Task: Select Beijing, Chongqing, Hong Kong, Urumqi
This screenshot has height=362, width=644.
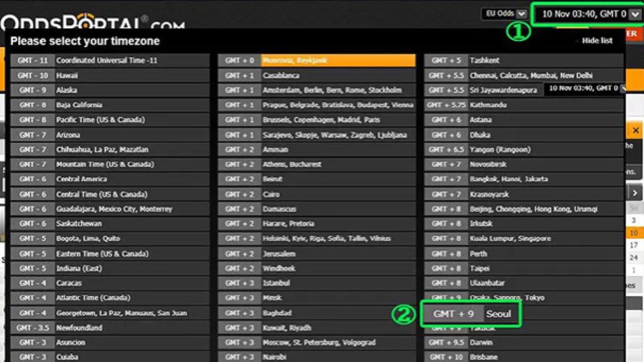Action: (x=524, y=209)
